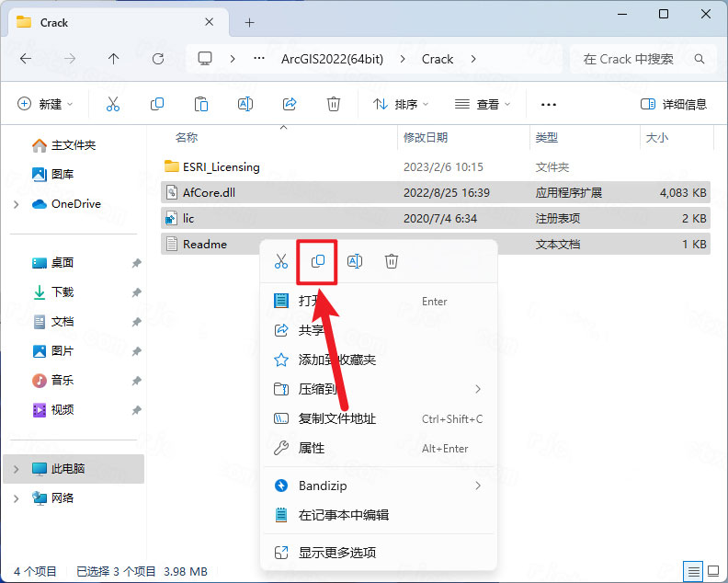Click the Paste icon in the toolbar

(201, 104)
